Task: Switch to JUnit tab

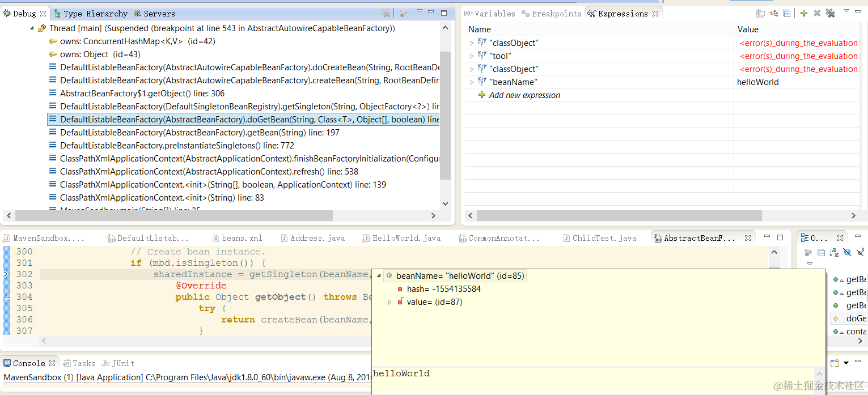Action: [x=118, y=363]
